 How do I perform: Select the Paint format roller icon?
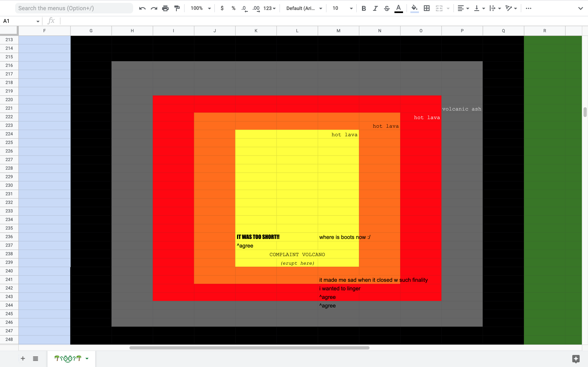[177, 9]
